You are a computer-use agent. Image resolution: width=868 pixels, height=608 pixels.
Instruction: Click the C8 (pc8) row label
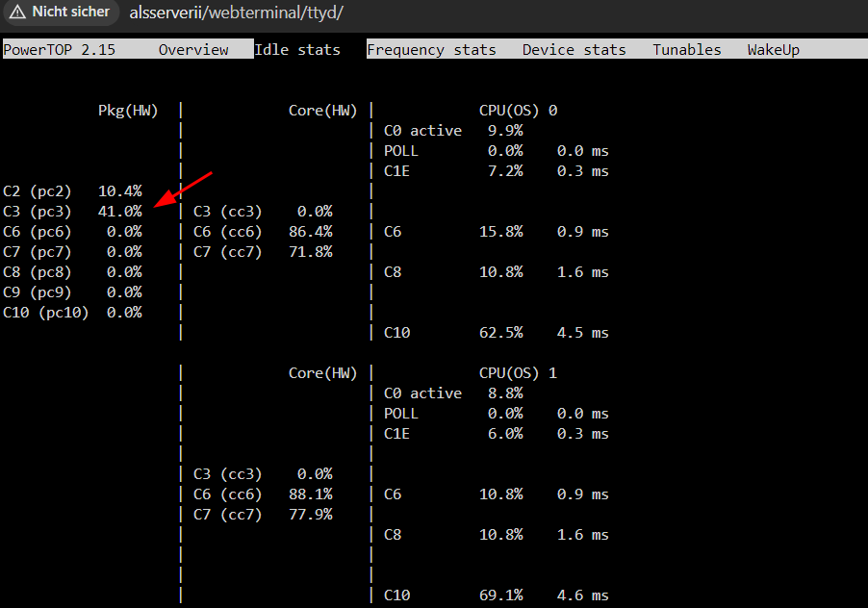tap(38, 272)
